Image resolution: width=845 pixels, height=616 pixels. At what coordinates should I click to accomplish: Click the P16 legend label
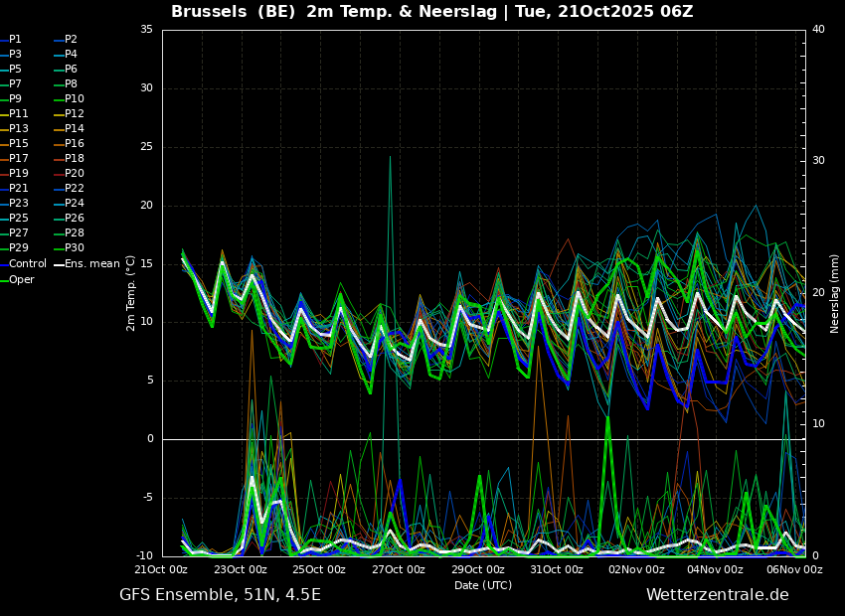pyautogui.click(x=75, y=144)
